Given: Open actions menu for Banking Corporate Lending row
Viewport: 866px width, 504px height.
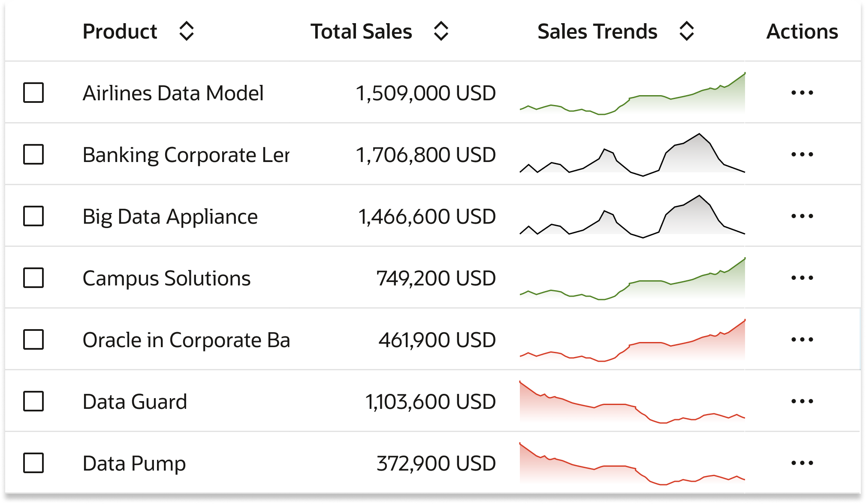Looking at the screenshot, I should 803,154.
